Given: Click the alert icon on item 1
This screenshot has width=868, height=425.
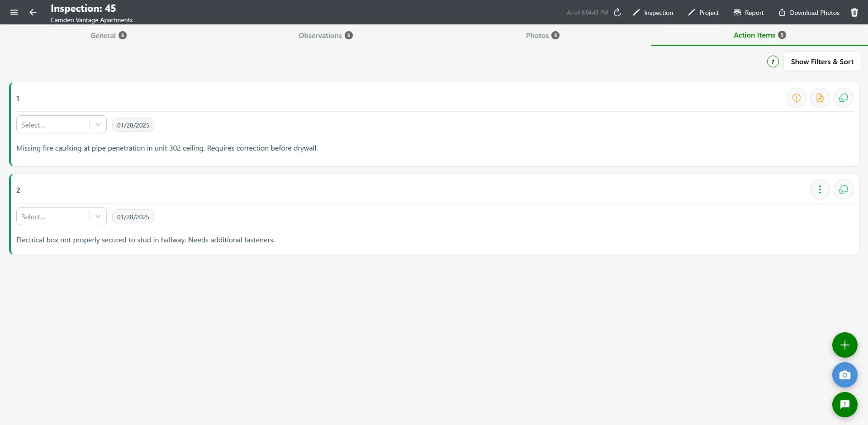Looking at the screenshot, I should (x=797, y=98).
